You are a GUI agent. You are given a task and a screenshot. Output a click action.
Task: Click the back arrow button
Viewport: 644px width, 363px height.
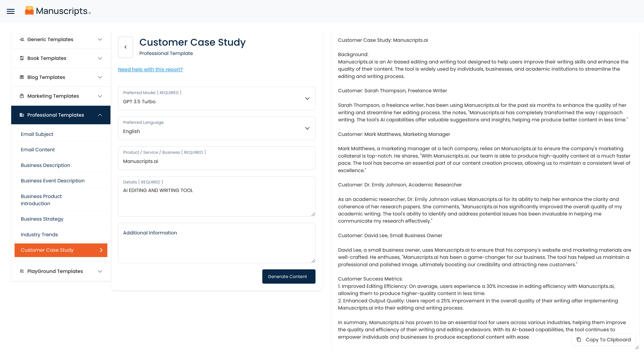125,47
